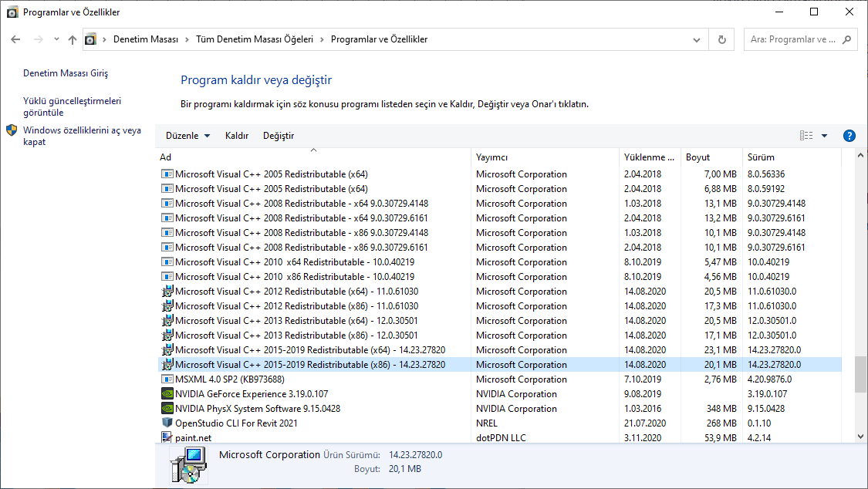
Task: Click icon of Visual C++ 2015-2019 (x64) row
Action: 167,349
